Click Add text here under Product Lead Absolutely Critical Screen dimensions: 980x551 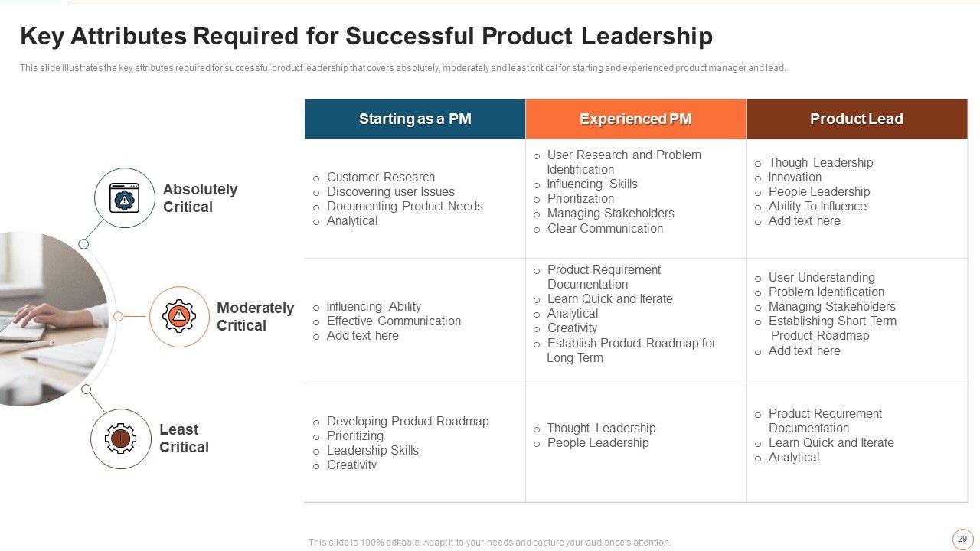tap(804, 221)
